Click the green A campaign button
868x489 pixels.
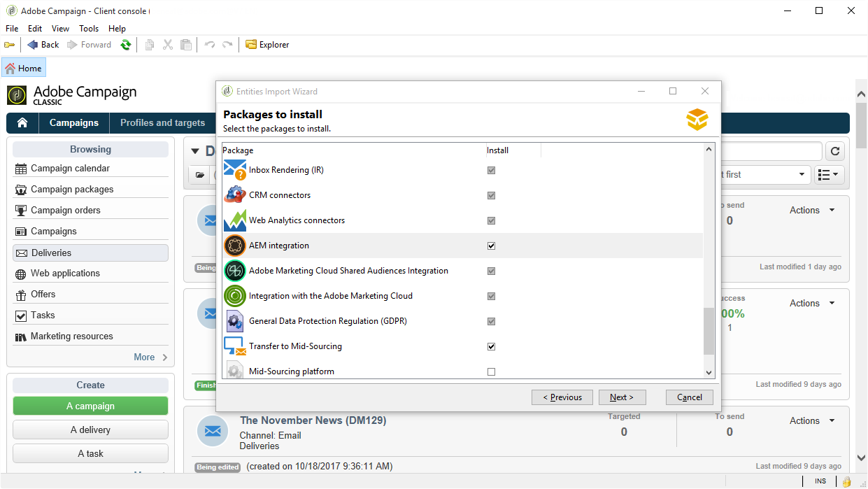90,406
